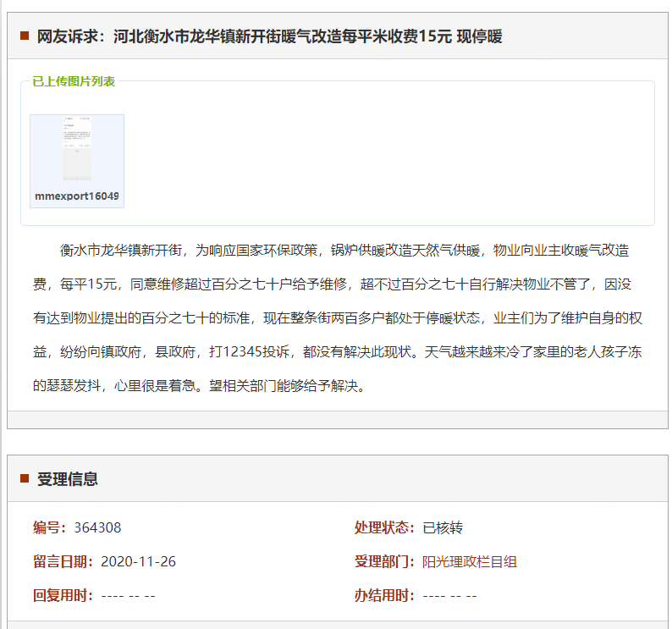Click the empty value after 办结用时
The height and width of the screenshot is (629, 672).
[x=449, y=595]
